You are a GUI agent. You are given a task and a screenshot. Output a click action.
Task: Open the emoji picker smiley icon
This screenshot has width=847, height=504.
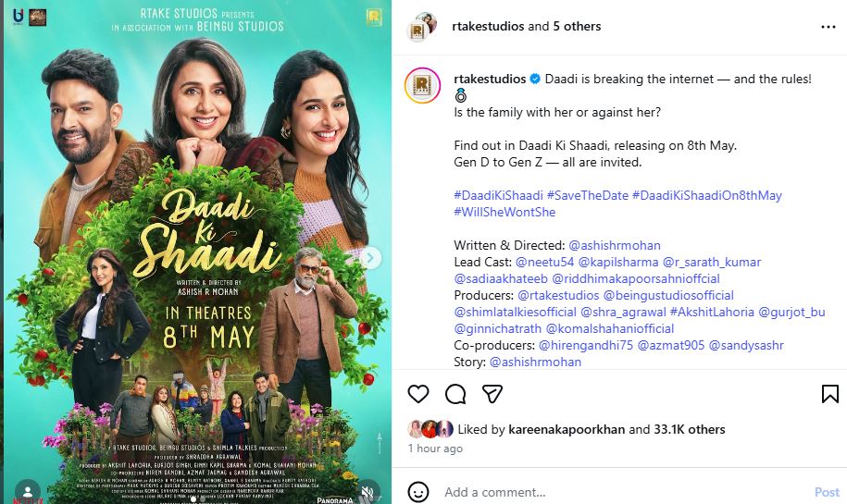click(x=418, y=492)
